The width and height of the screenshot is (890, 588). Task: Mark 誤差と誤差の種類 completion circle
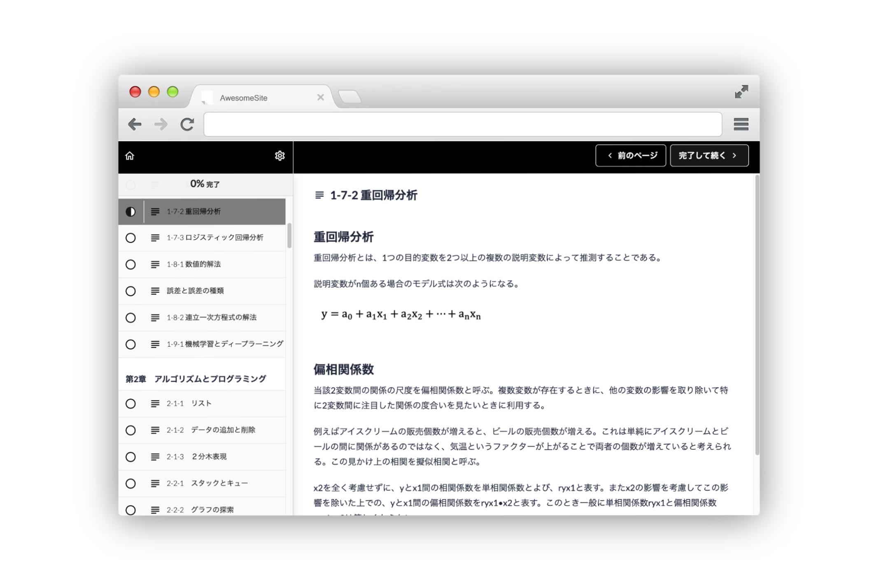pos(130,291)
